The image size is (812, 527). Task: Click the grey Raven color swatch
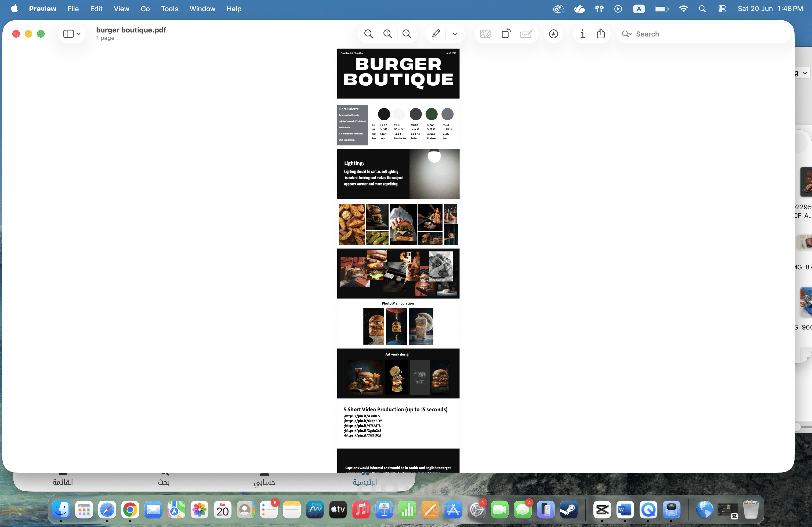(x=447, y=114)
